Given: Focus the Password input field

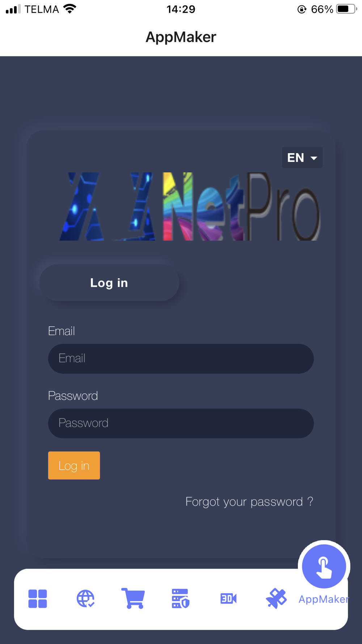Looking at the screenshot, I should point(181,423).
